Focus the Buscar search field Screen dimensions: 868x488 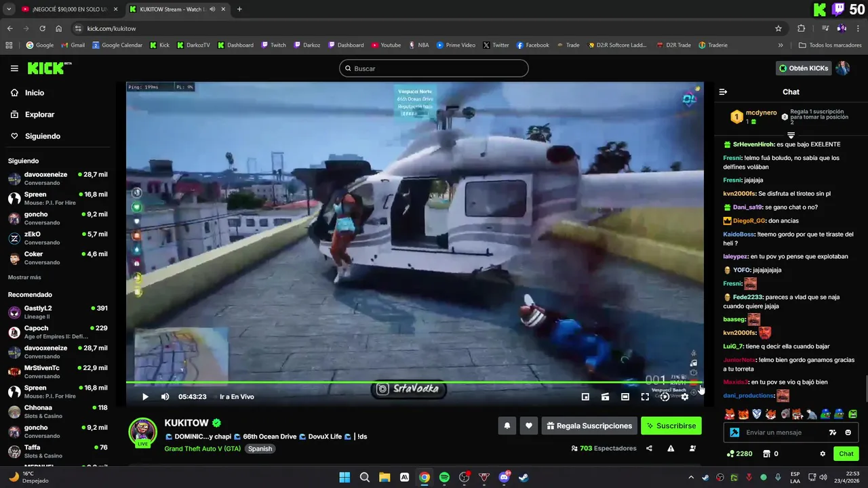(434, 68)
